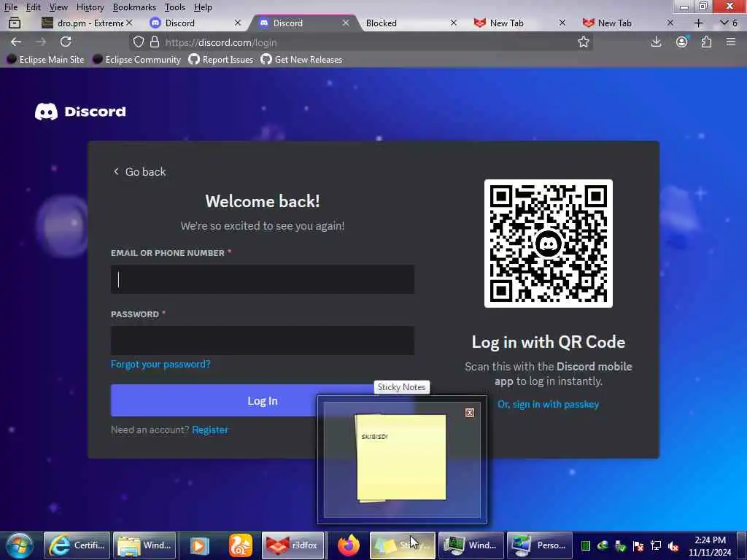Open Report Issues bookmark
The height and width of the screenshot is (560, 747).
point(221,60)
